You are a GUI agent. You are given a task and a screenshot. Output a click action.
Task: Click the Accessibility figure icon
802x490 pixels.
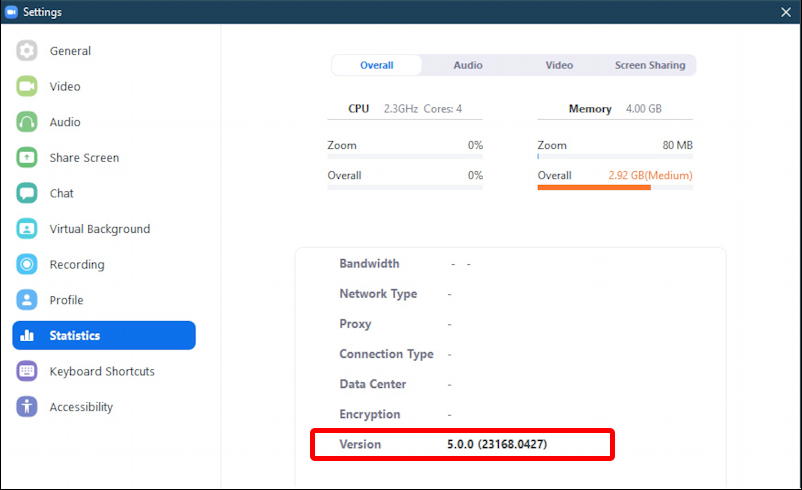(x=27, y=407)
